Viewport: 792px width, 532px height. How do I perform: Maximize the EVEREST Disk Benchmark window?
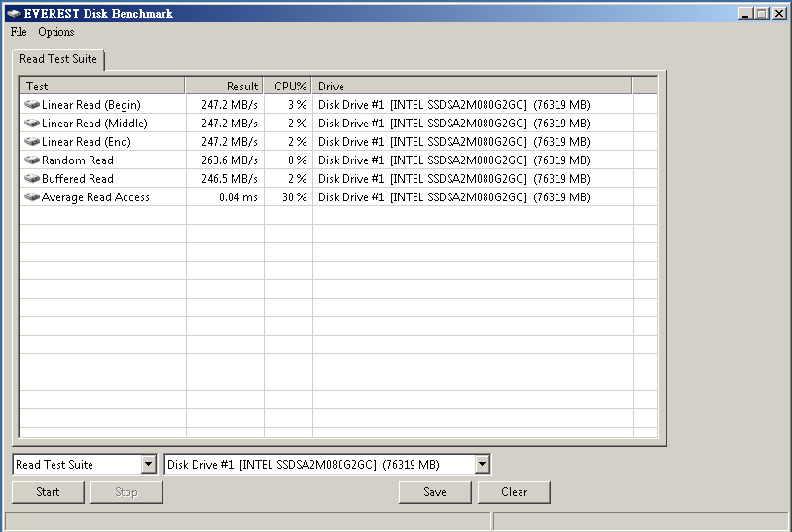[x=763, y=14]
